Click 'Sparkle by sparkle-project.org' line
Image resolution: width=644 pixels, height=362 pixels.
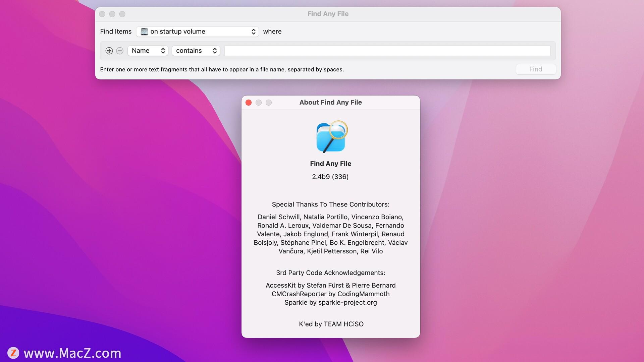[x=331, y=302]
